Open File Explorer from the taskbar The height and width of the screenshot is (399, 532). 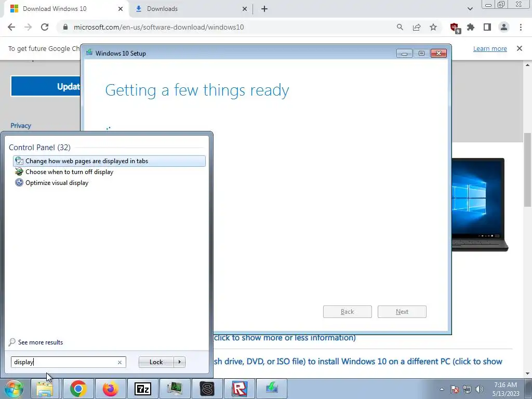coord(45,389)
